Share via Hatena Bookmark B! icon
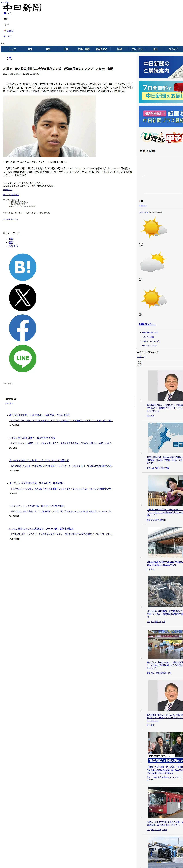Viewport: 183px width, 868px height. click(x=23, y=267)
